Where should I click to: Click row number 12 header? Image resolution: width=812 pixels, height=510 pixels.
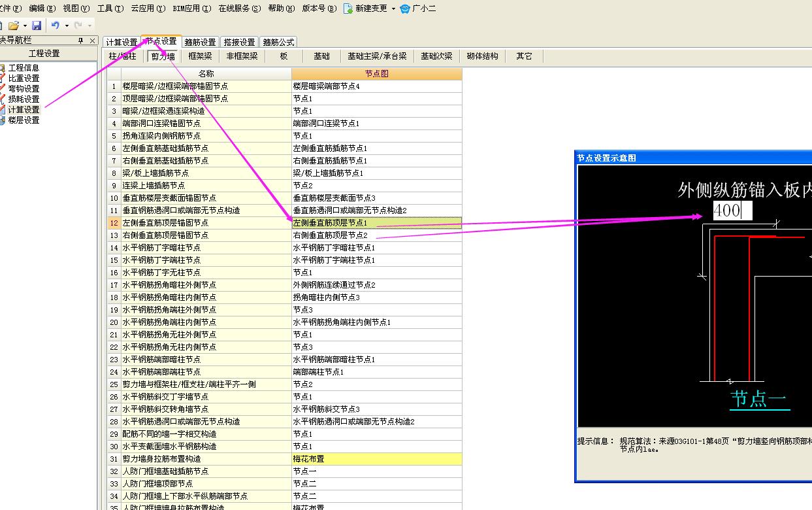[114, 223]
